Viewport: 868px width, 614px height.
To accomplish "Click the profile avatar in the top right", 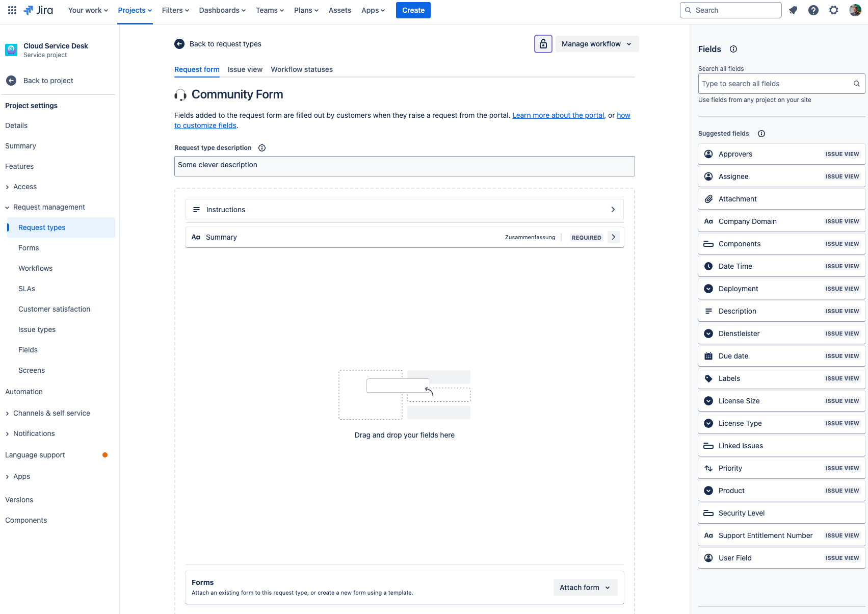I will point(856,10).
